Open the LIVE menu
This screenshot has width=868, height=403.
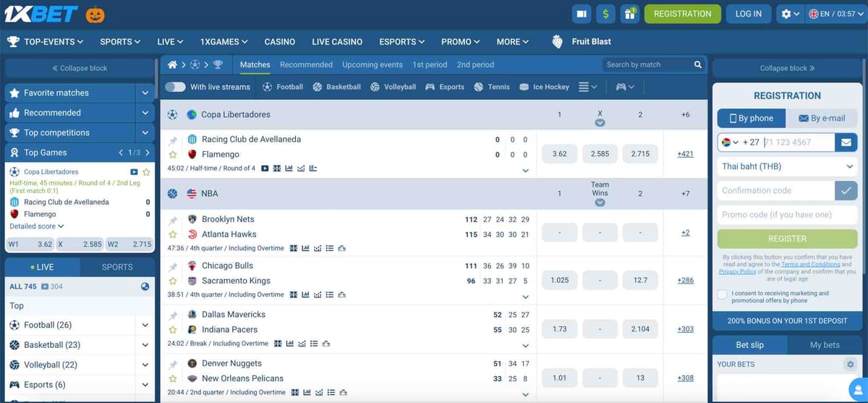(x=170, y=42)
